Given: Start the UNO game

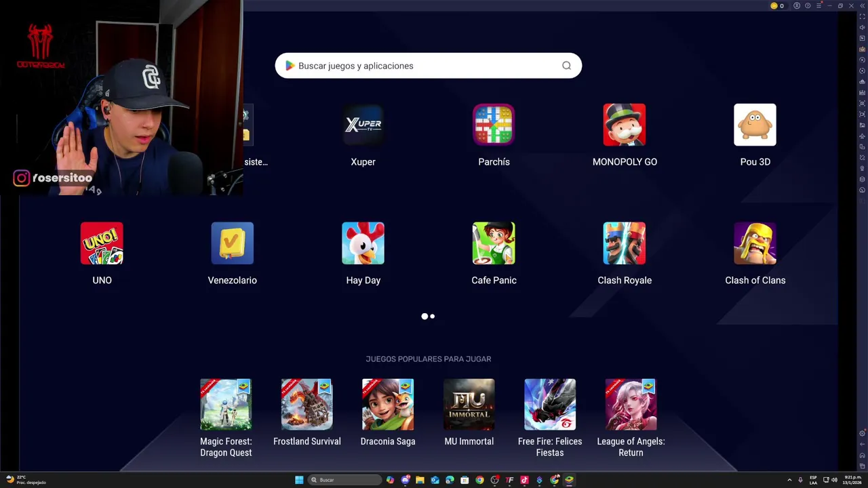Looking at the screenshot, I should click(x=102, y=243).
